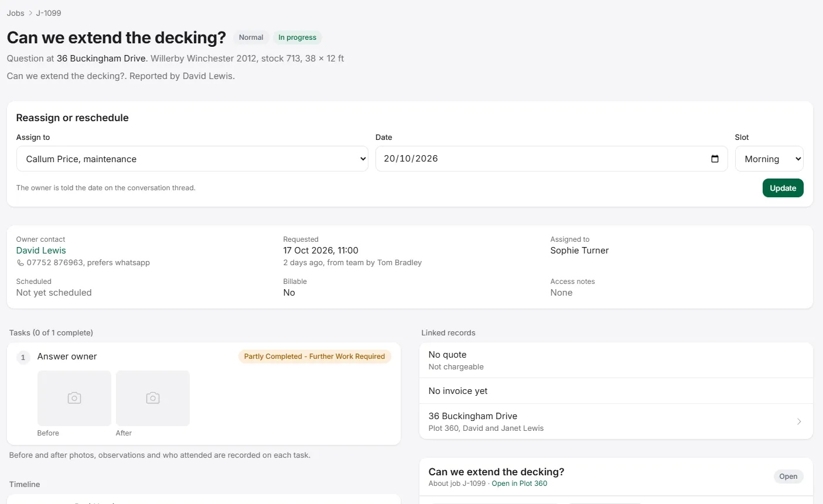Click the Access notes value None
This screenshot has width=823, height=504.
(562, 293)
